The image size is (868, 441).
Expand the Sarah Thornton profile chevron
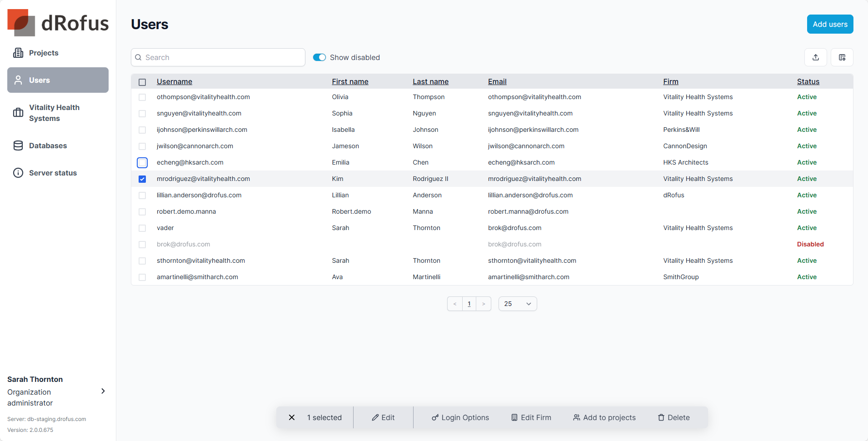click(x=103, y=391)
